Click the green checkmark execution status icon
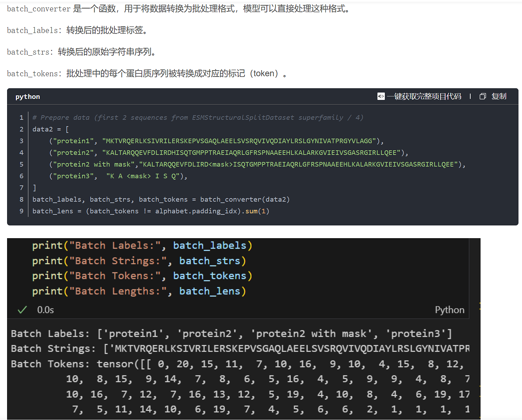 pos(22,310)
